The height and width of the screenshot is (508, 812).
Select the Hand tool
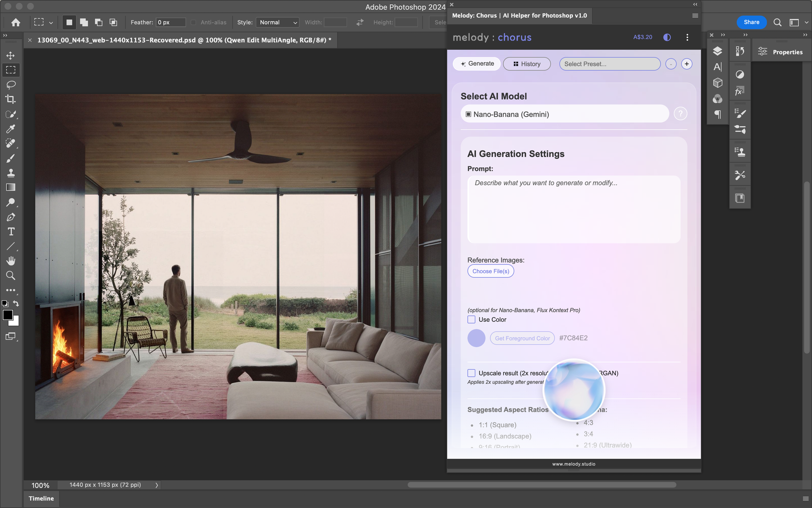click(10, 261)
